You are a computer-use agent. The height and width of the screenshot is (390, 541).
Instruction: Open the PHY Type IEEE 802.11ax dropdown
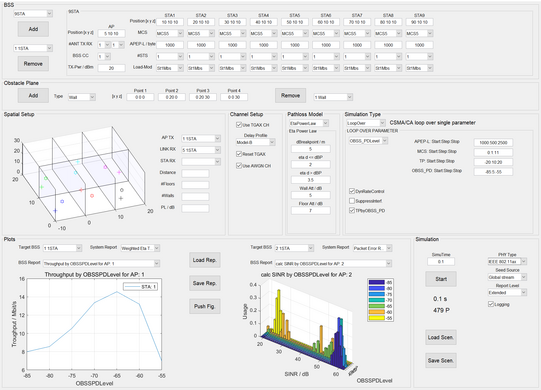click(507, 262)
